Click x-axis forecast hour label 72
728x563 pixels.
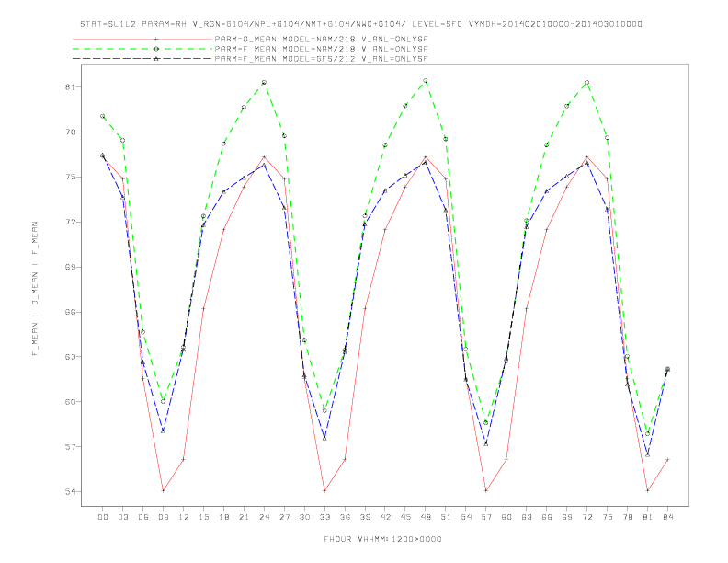[586, 517]
